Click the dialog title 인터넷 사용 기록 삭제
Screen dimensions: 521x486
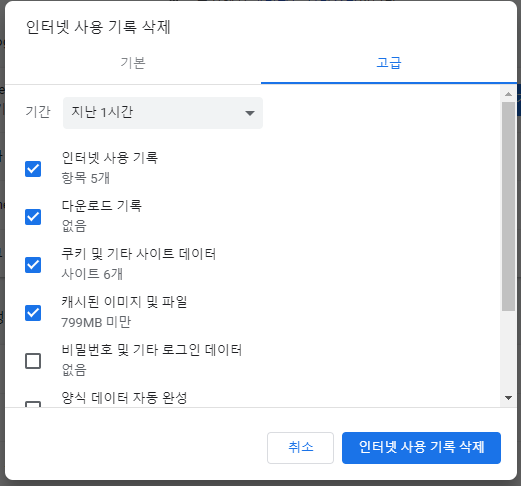98,27
